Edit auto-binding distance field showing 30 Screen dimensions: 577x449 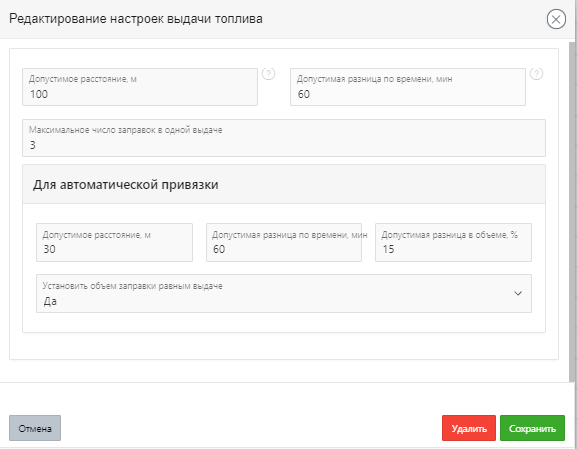tap(114, 243)
